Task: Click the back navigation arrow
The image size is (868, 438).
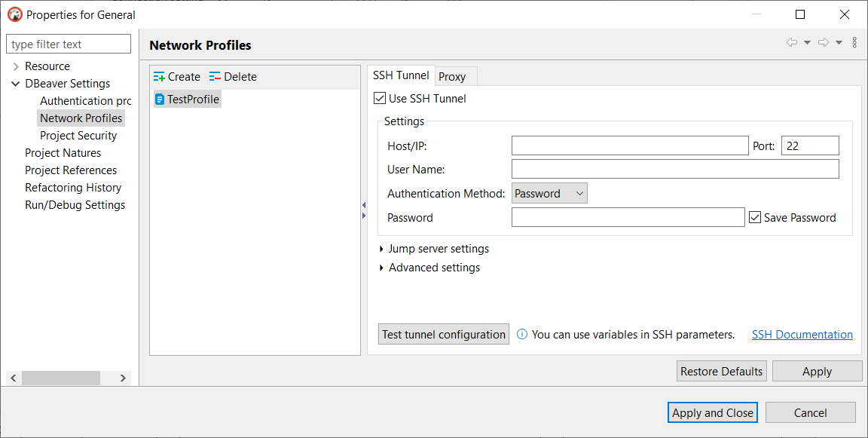Action: 790,43
